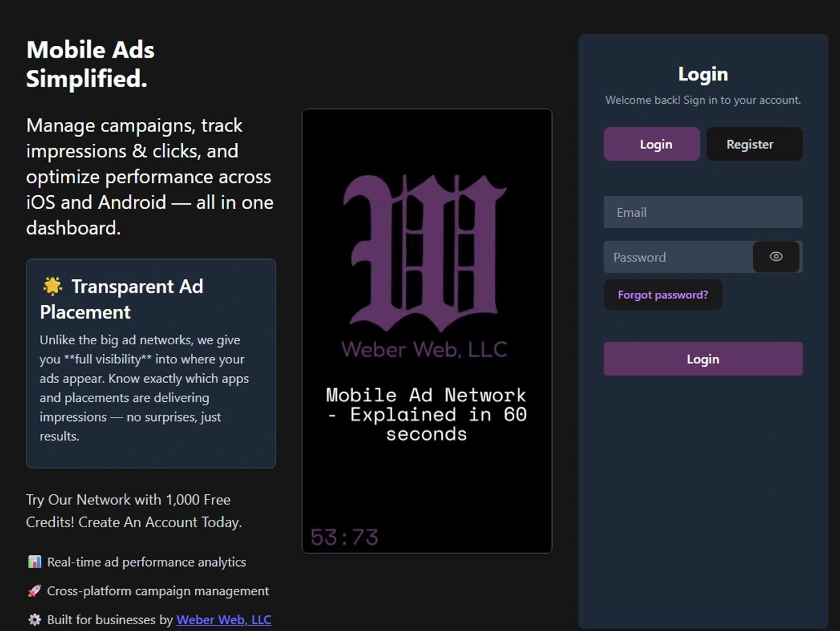Click the sun icon on Transparent Ad Placement card

click(x=52, y=285)
